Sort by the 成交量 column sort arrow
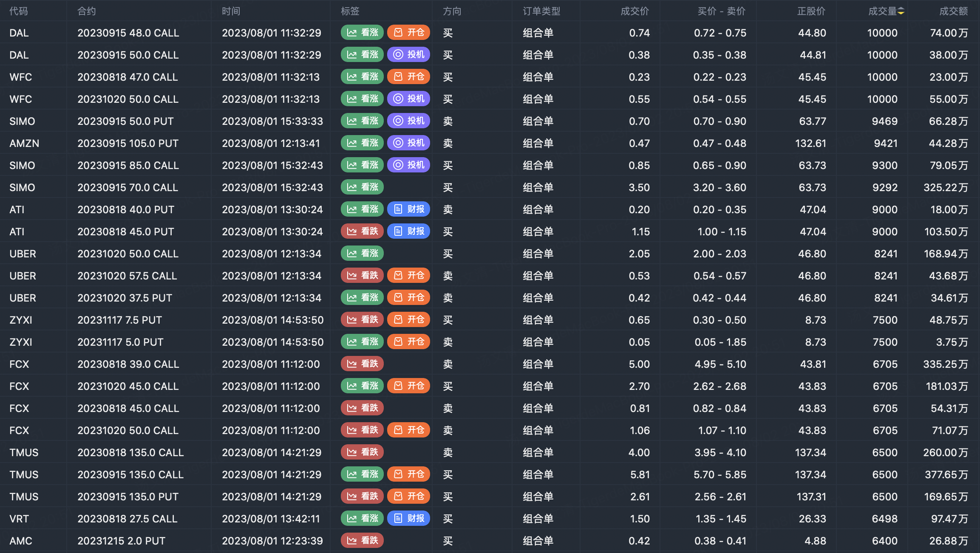The width and height of the screenshot is (980, 553). coord(901,11)
